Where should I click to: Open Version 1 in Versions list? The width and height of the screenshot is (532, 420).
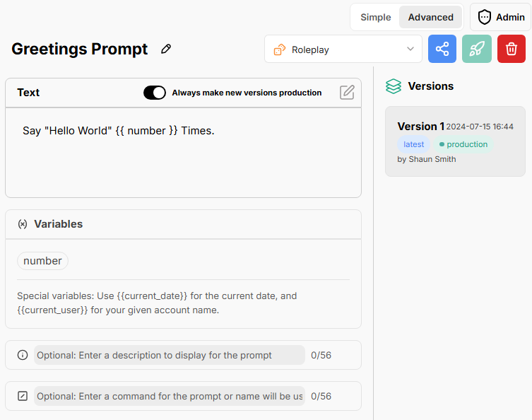[455, 141]
